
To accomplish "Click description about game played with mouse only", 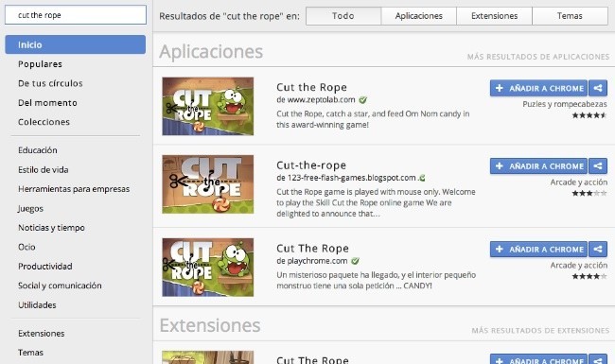I will pyautogui.click(x=376, y=202).
